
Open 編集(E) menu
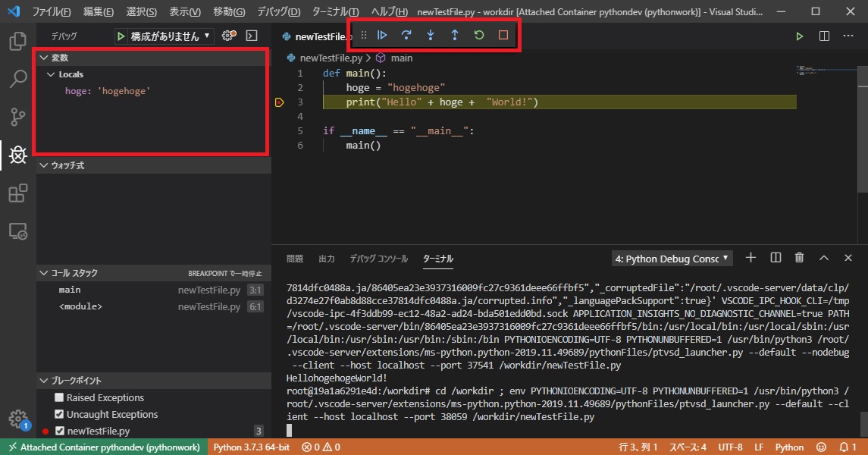98,11
